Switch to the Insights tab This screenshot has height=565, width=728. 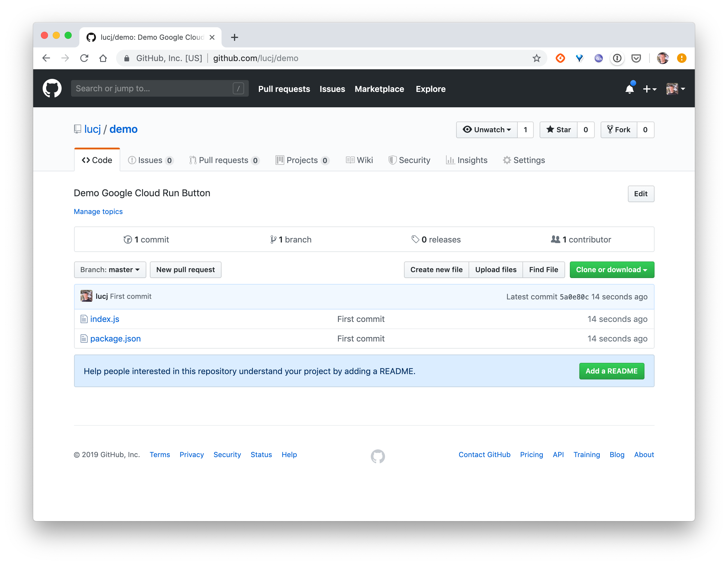[x=467, y=160]
